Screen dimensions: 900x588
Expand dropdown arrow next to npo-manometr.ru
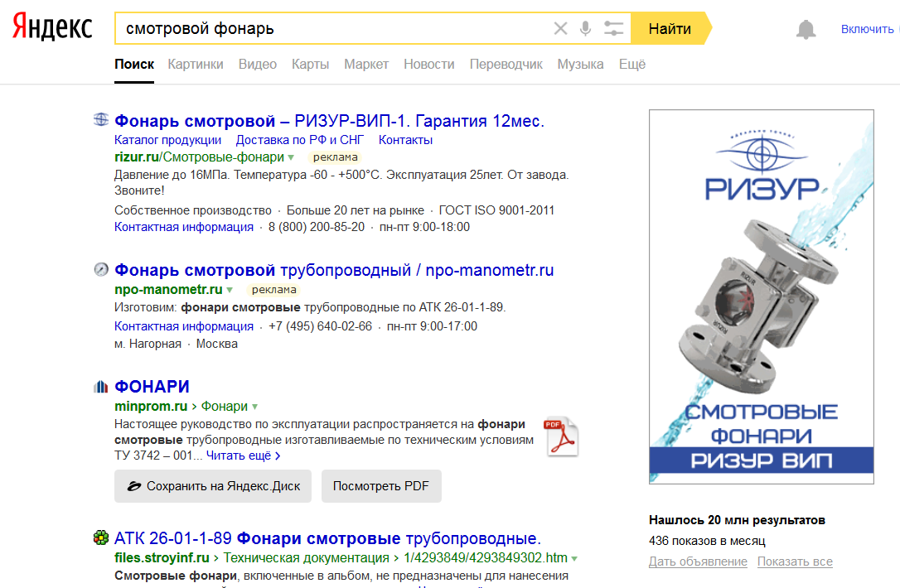(230, 290)
